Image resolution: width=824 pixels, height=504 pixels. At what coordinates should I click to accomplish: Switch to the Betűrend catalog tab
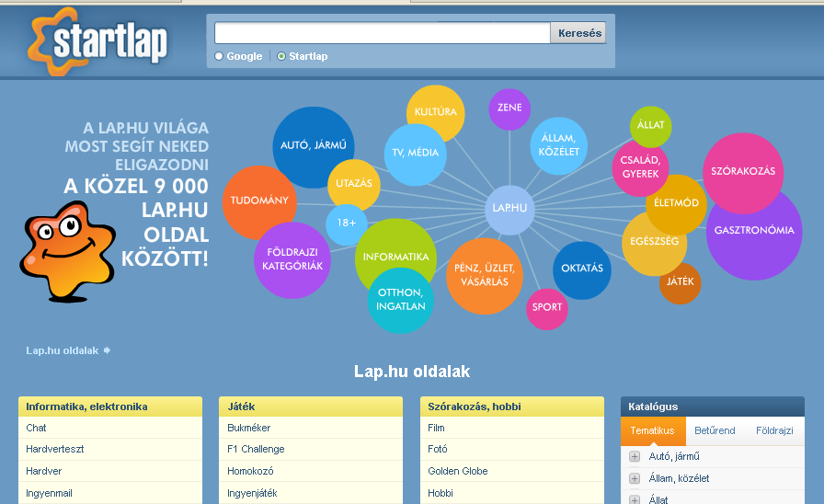715,431
